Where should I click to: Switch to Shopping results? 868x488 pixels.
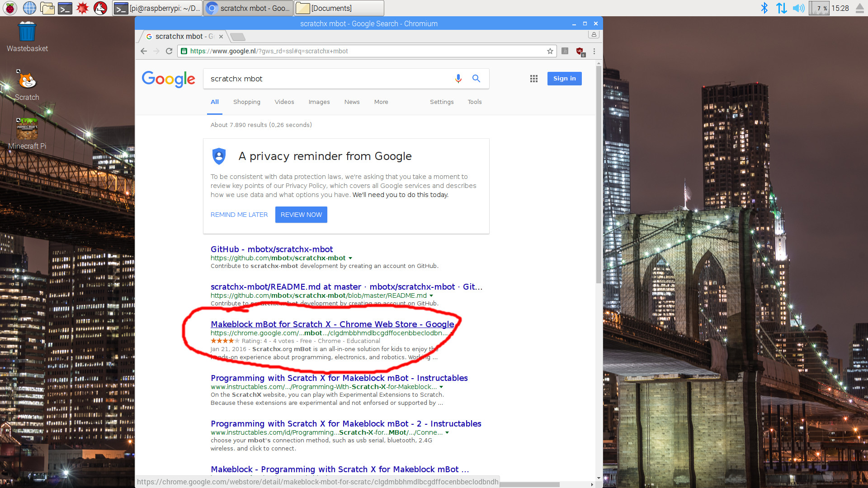(x=247, y=102)
